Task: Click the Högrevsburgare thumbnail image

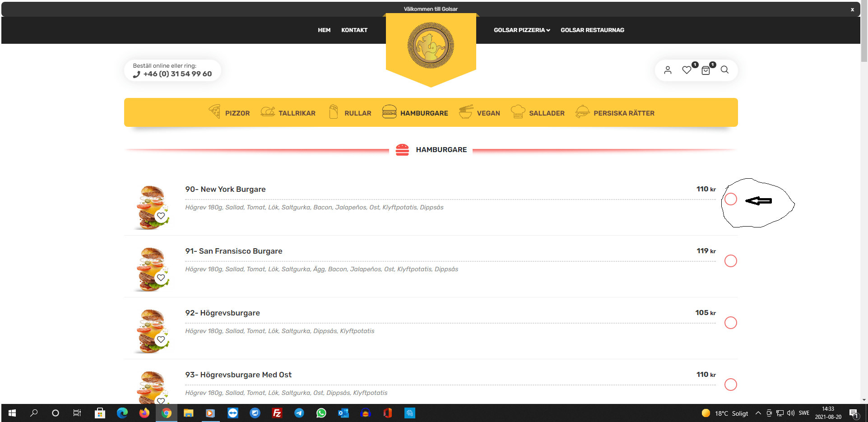Action: click(152, 331)
